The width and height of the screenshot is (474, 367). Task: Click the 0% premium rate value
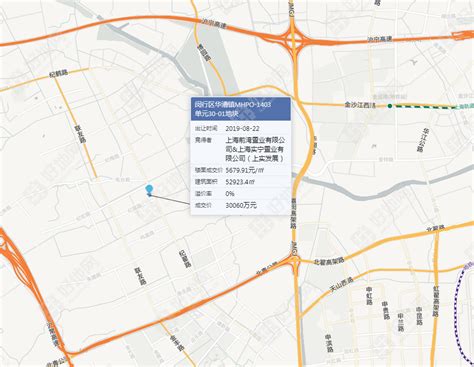click(x=230, y=194)
